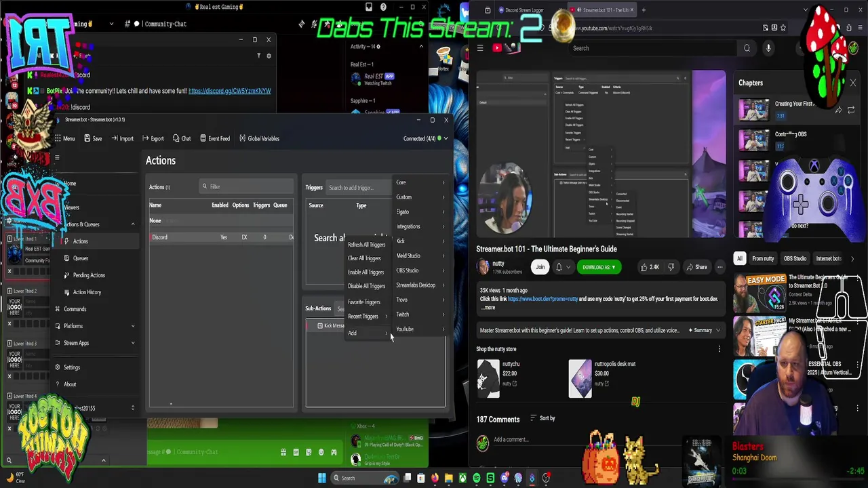Image resolution: width=868 pixels, height=488 pixels.
Task: Open Chat in Streamer.bot toolbar
Action: (181, 138)
